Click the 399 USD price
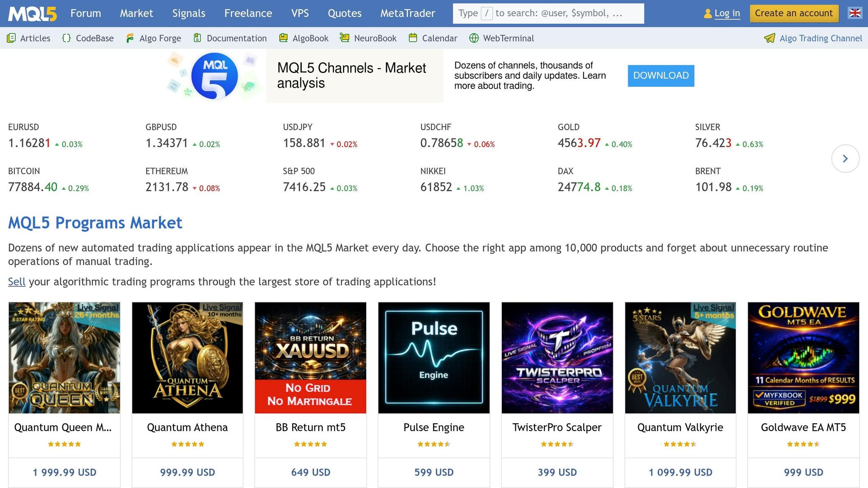The width and height of the screenshot is (868, 488). (x=557, y=472)
